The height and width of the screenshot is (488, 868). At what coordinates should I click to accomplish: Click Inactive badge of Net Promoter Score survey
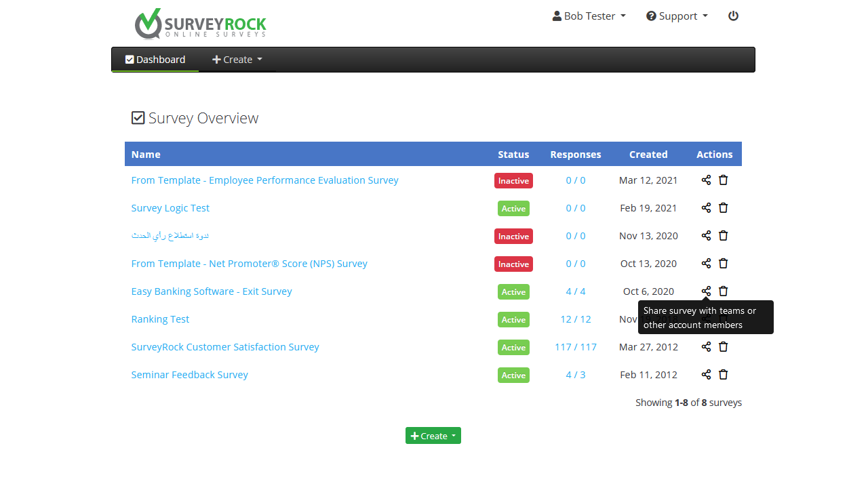tap(513, 264)
